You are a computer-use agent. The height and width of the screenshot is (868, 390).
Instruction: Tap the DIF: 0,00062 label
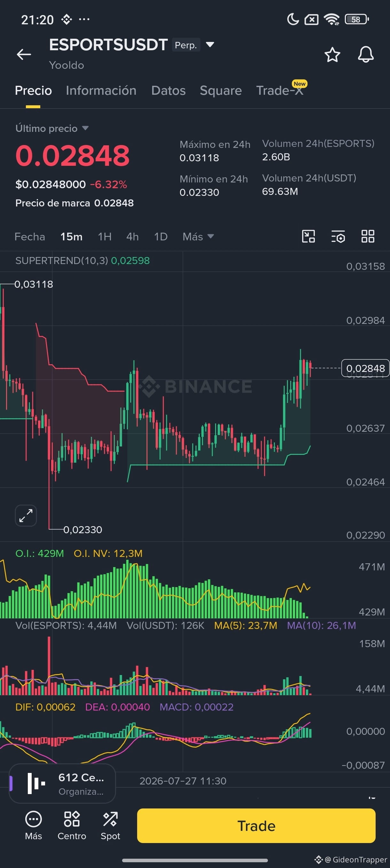pyautogui.click(x=45, y=707)
